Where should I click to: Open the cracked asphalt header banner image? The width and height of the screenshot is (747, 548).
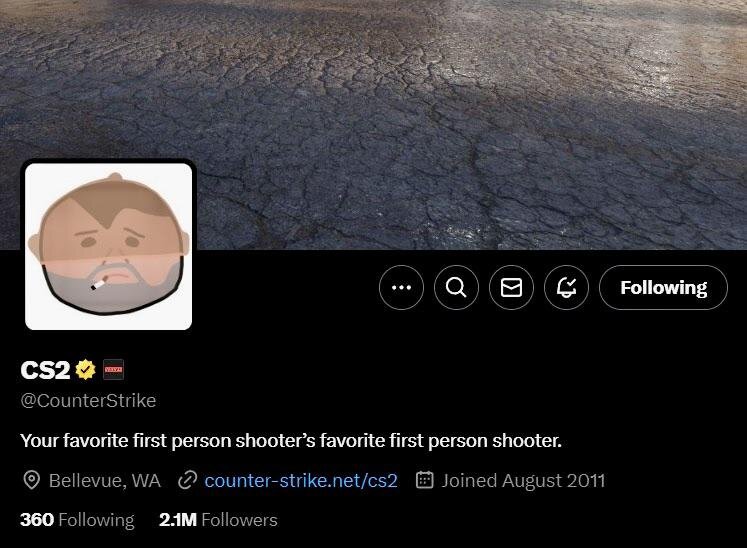(374, 95)
